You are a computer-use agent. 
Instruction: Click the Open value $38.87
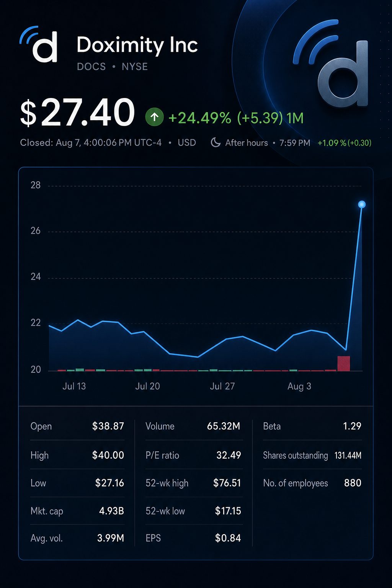pos(108,426)
